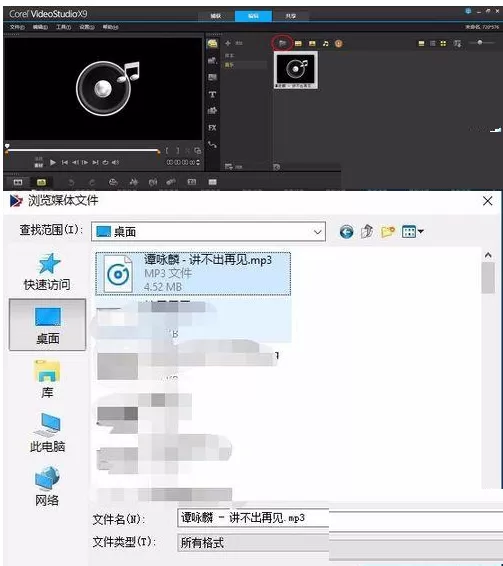The image size is (503, 566).
Task: Open the FX filter library panel
Action: 212,127
